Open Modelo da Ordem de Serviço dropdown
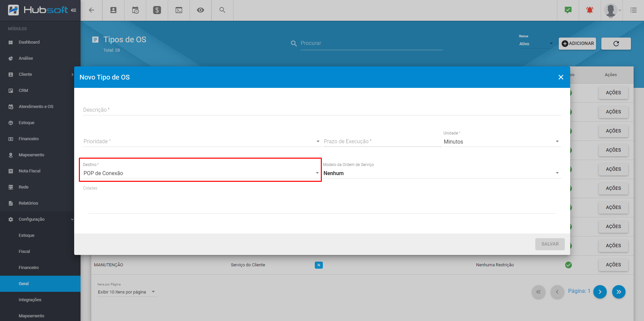644x321 pixels. click(x=442, y=173)
